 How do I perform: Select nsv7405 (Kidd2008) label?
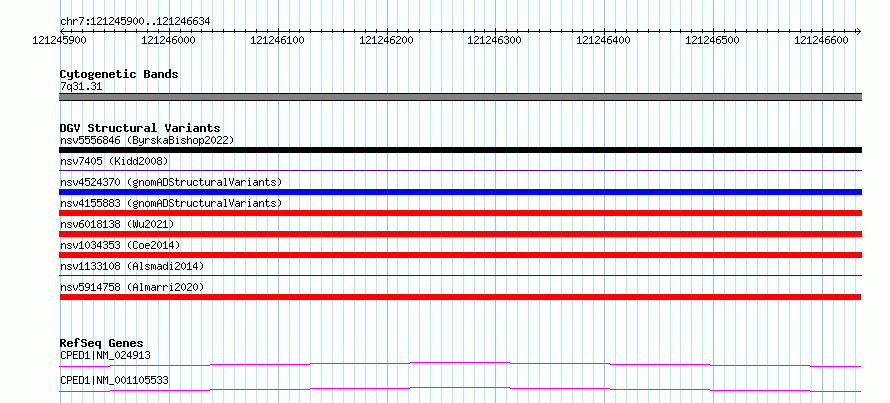pyautogui.click(x=114, y=161)
